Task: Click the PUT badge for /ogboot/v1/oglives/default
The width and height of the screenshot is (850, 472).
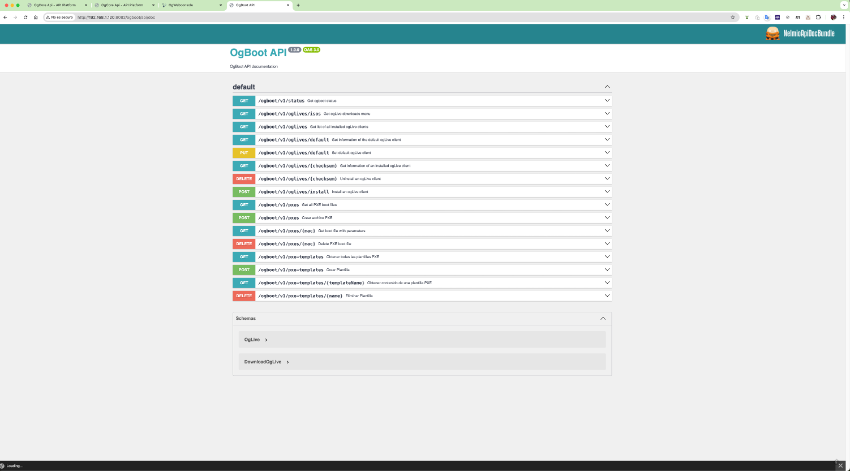Action: (x=243, y=153)
